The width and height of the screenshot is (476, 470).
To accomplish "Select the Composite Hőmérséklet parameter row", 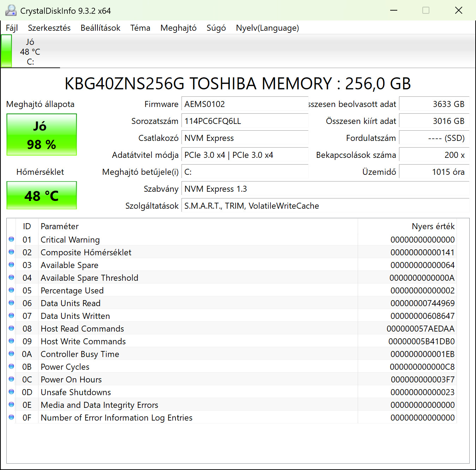I will click(x=232, y=252).
